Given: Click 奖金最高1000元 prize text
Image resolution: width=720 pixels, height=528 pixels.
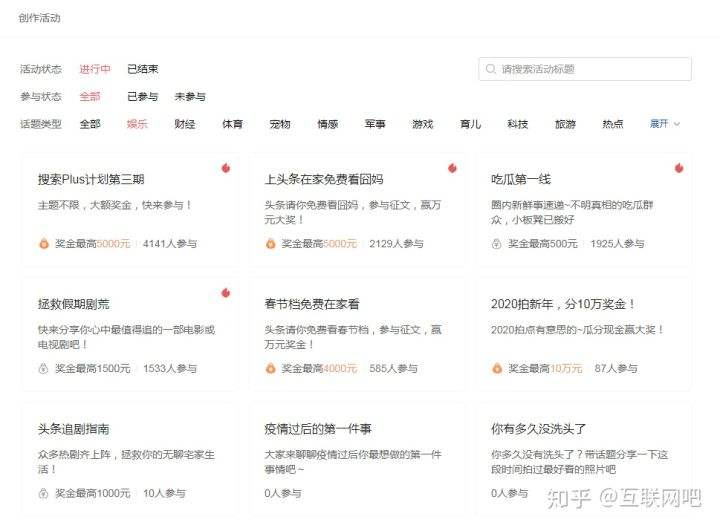Looking at the screenshot, I should (93, 494).
